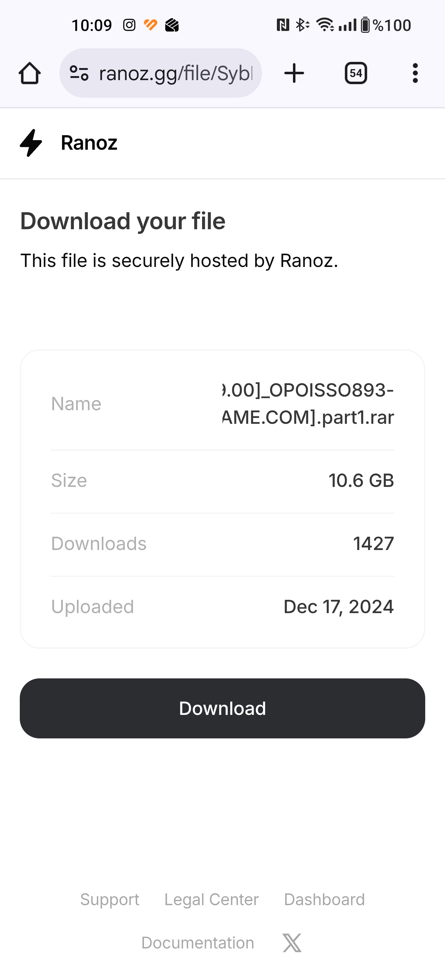Tap the NFC icon in status bar
Image resolution: width=445 pixels, height=980 pixels.
pos(283,25)
